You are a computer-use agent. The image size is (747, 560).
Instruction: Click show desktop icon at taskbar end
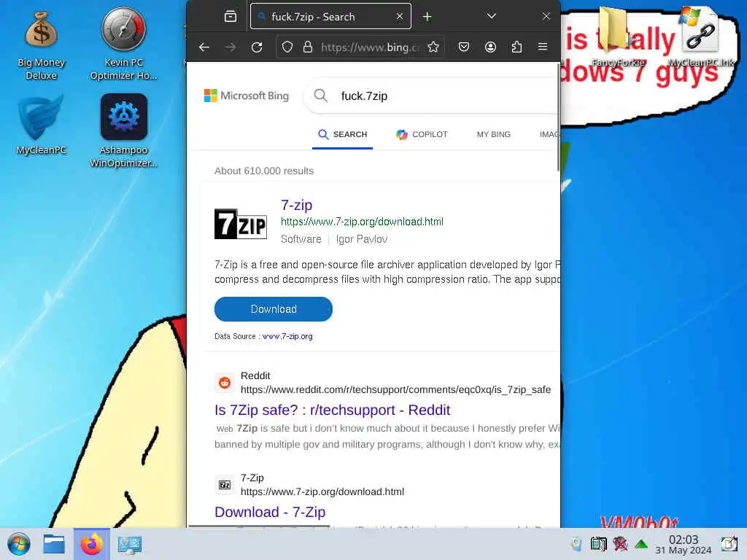(729, 544)
